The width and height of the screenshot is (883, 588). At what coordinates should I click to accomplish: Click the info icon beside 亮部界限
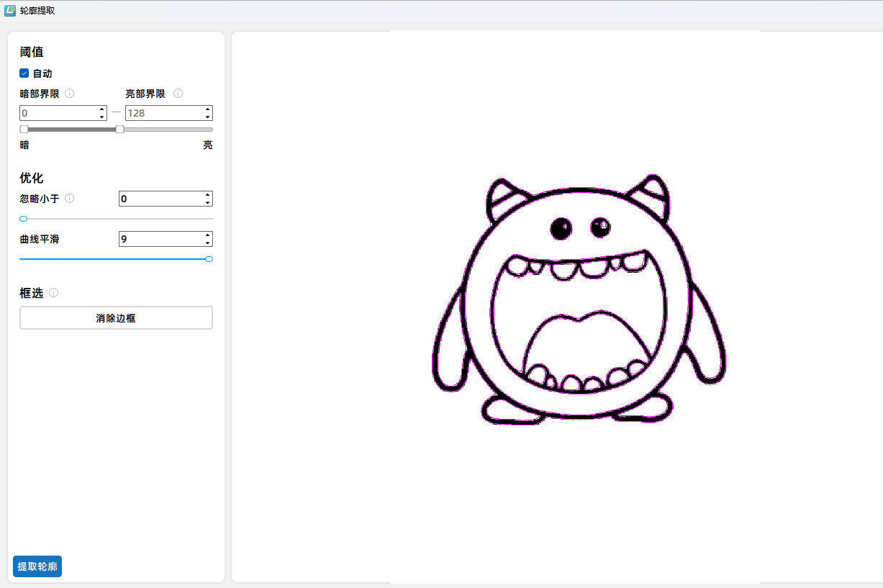178,94
